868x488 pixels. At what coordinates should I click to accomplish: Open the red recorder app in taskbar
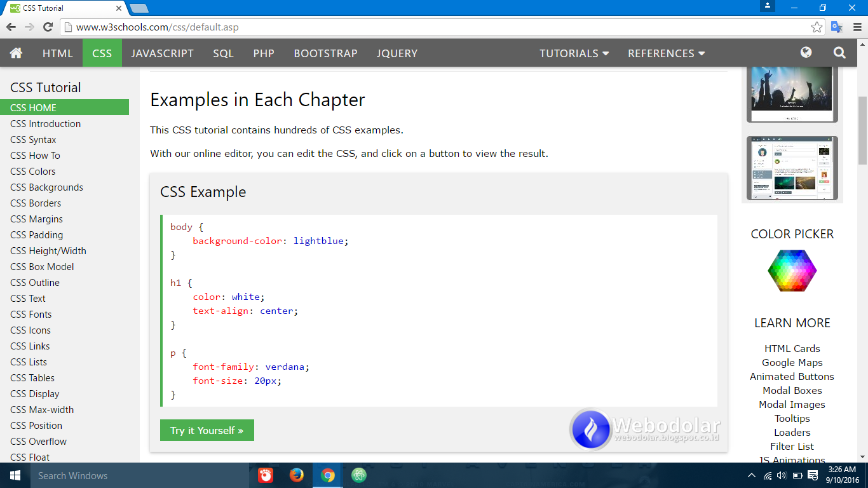[266, 475]
